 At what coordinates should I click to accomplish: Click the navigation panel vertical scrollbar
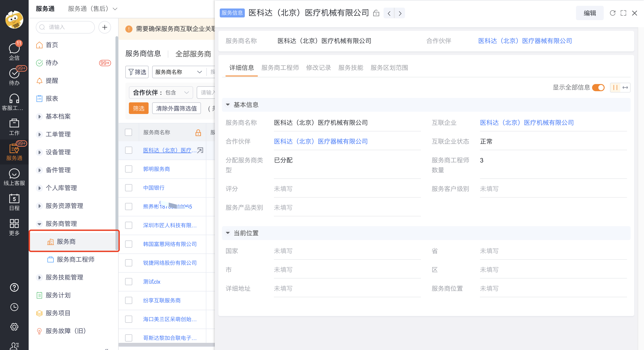tap(117, 143)
